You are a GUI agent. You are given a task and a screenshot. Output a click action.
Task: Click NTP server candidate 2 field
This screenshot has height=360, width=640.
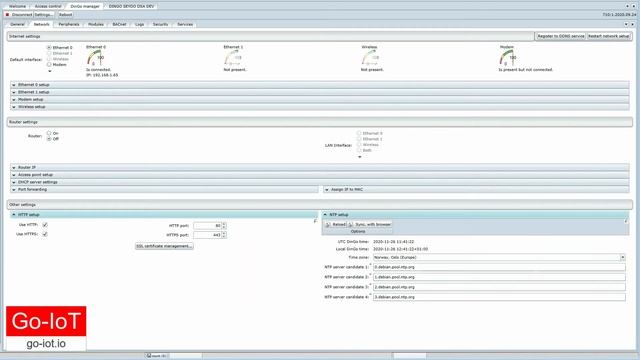(499, 277)
